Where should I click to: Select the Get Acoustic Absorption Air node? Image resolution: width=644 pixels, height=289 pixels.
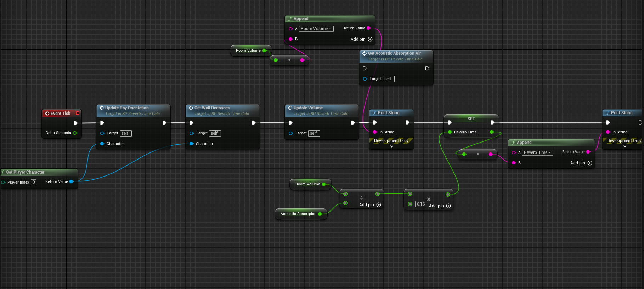[394, 53]
